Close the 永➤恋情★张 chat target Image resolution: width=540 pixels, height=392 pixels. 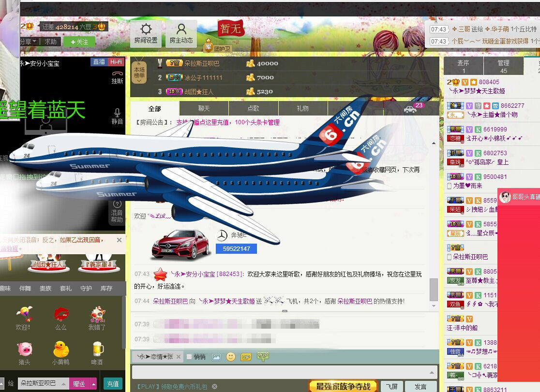179,357
